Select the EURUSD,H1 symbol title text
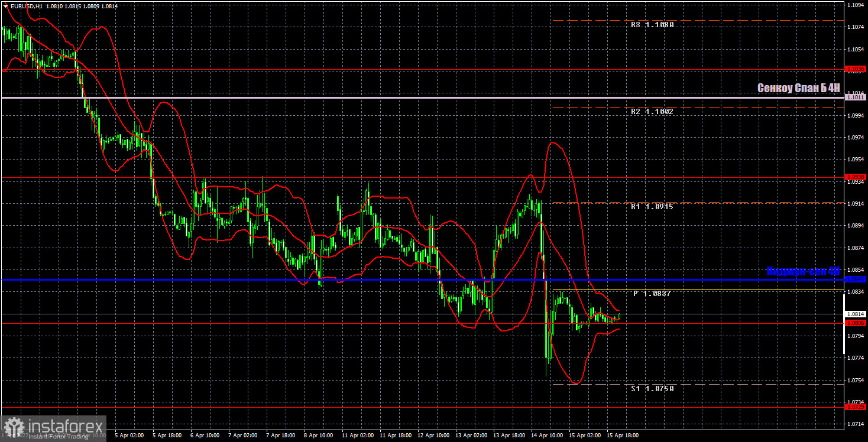 coord(26,6)
